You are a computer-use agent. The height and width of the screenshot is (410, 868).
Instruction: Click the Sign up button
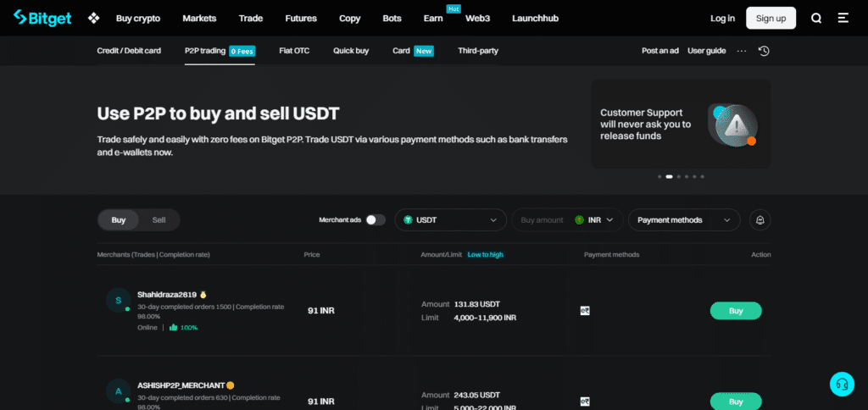coord(771,19)
